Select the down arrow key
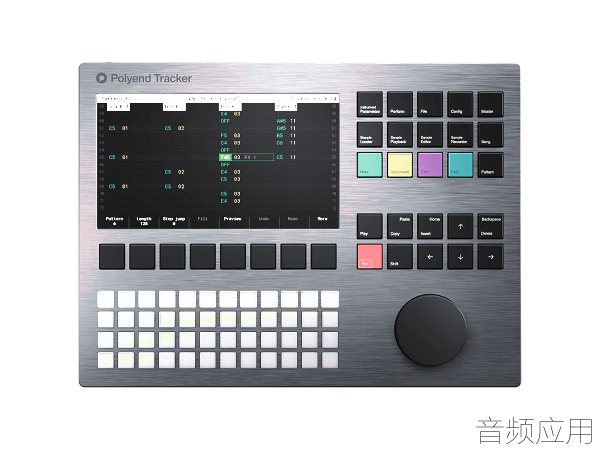Image resolution: width=600 pixels, height=450 pixels. pyautogui.click(x=460, y=257)
